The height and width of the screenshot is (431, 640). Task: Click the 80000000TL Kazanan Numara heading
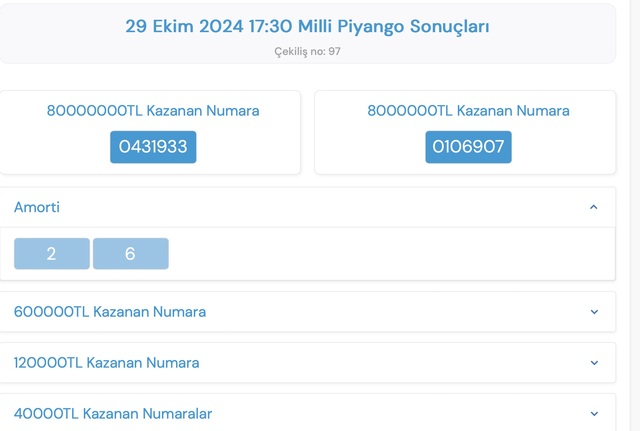pyautogui.click(x=153, y=111)
